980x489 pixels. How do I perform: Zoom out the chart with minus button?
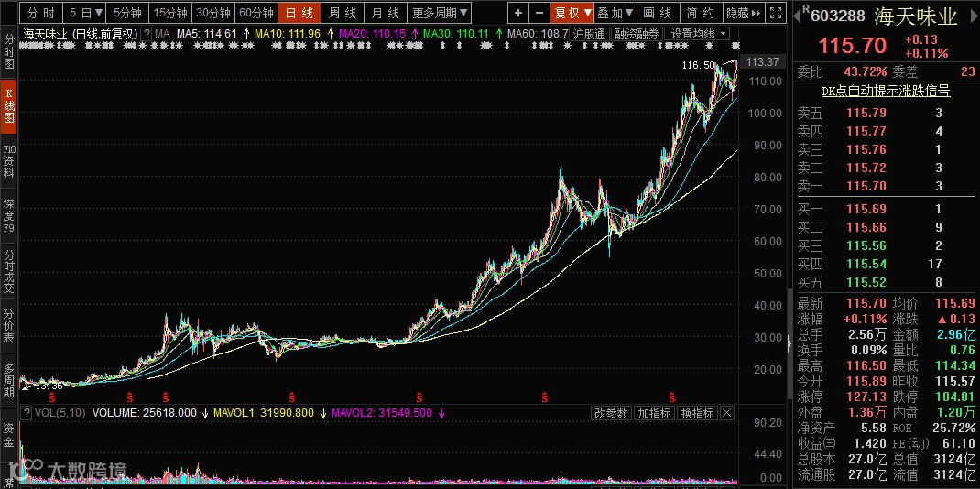[539, 13]
